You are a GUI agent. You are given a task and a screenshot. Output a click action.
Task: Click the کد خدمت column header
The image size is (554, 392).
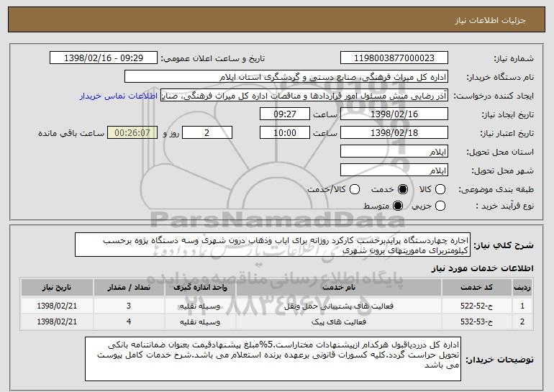pyautogui.click(x=476, y=287)
